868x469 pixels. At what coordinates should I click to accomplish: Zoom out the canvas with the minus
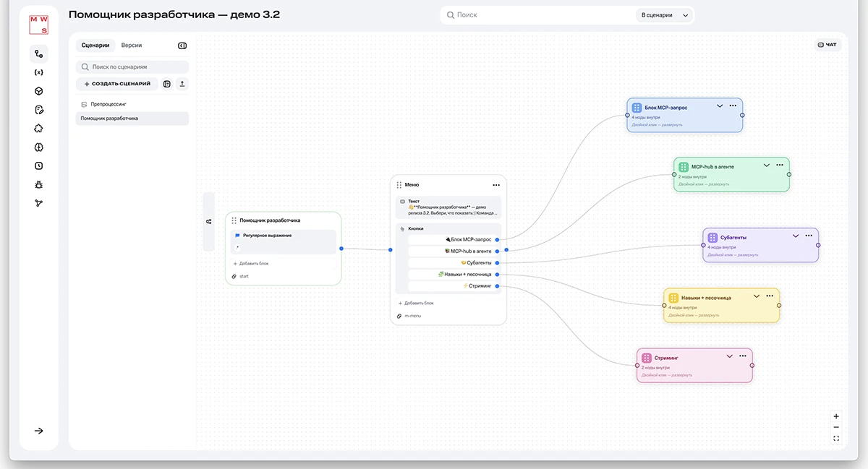tap(836, 427)
